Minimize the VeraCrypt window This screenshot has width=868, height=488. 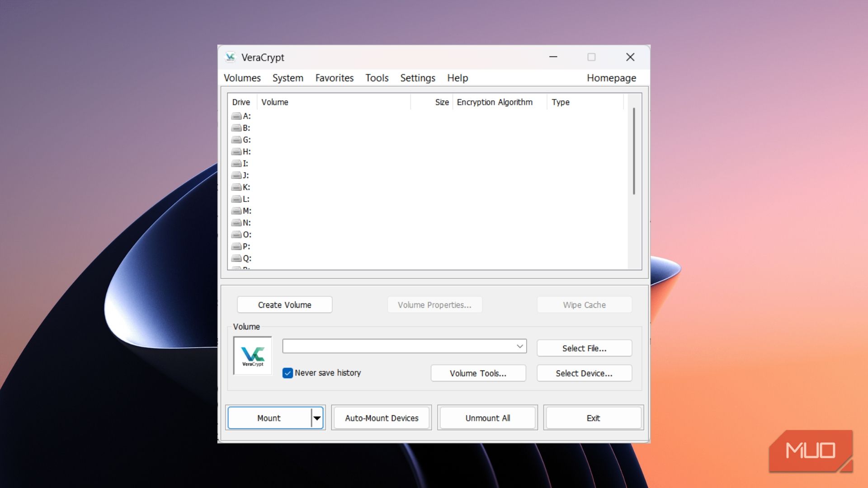pyautogui.click(x=553, y=57)
